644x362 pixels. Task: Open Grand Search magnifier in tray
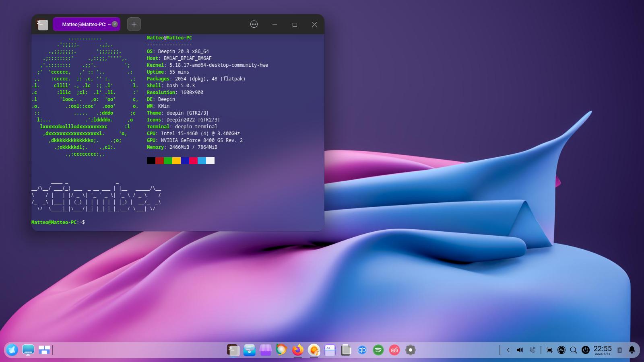coord(574,350)
